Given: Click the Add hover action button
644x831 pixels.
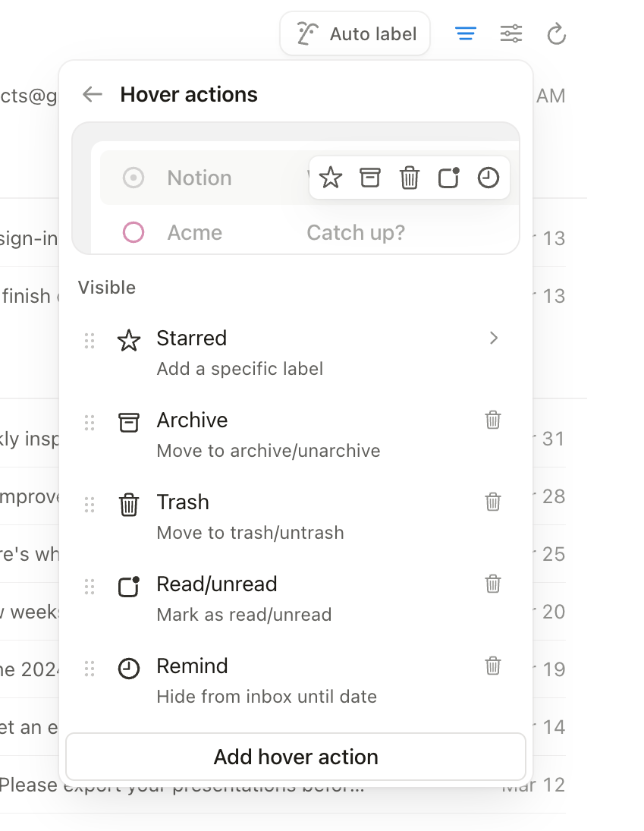Looking at the screenshot, I should click(x=296, y=756).
